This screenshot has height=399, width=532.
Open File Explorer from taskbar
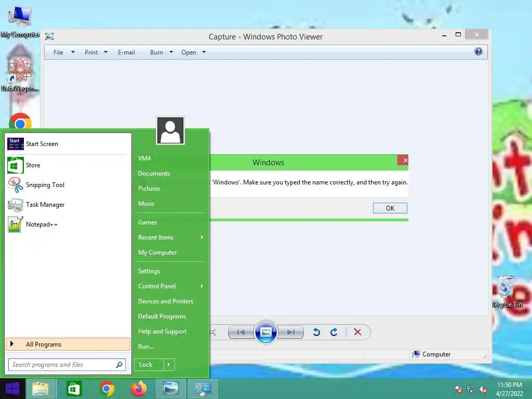click(x=41, y=389)
